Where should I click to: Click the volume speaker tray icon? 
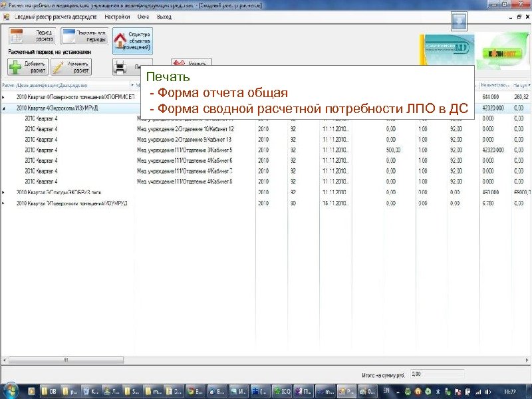coord(488,392)
